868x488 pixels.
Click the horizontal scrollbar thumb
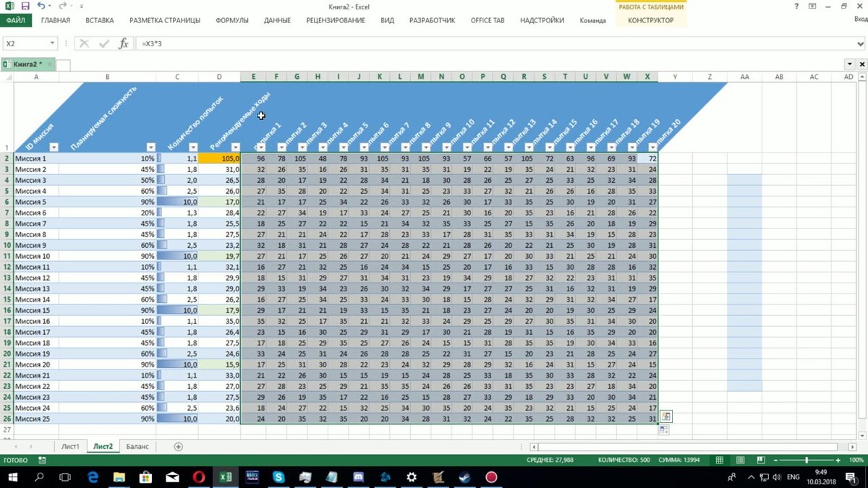687,447
